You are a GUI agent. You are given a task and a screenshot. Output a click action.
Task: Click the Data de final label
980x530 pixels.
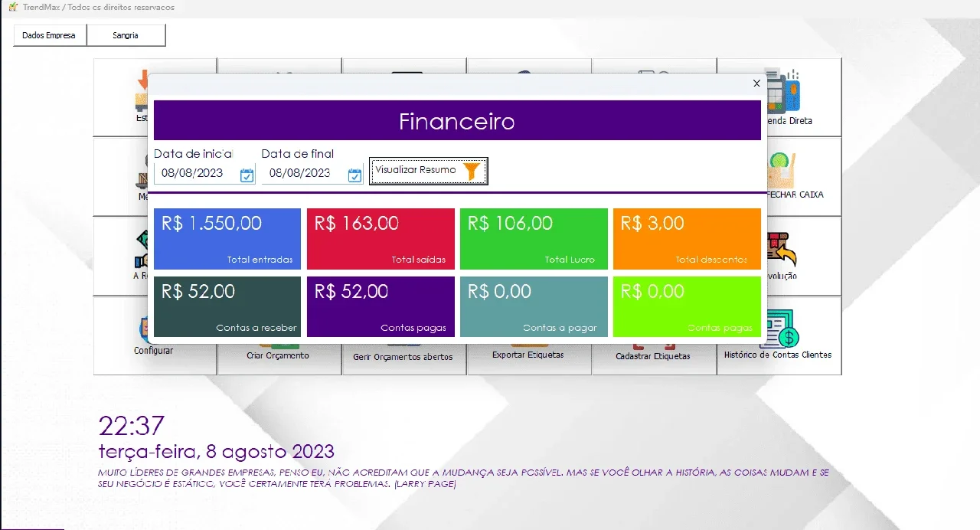pyautogui.click(x=298, y=154)
